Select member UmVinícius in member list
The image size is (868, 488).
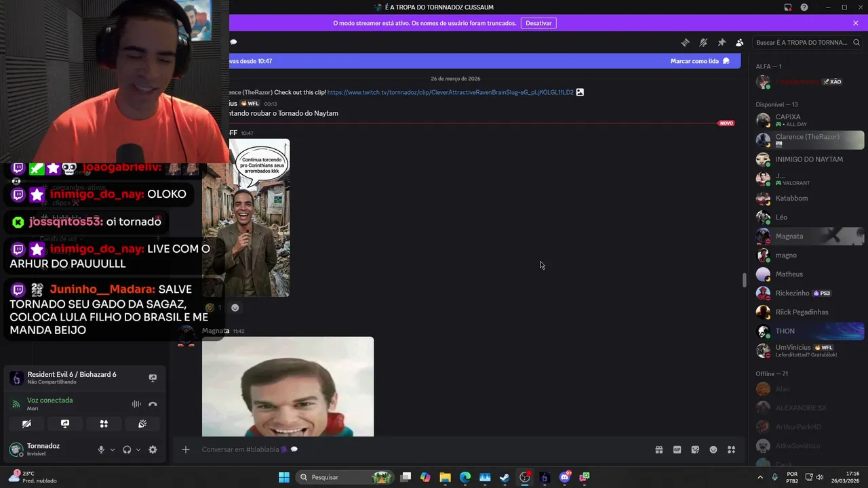click(x=810, y=350)
